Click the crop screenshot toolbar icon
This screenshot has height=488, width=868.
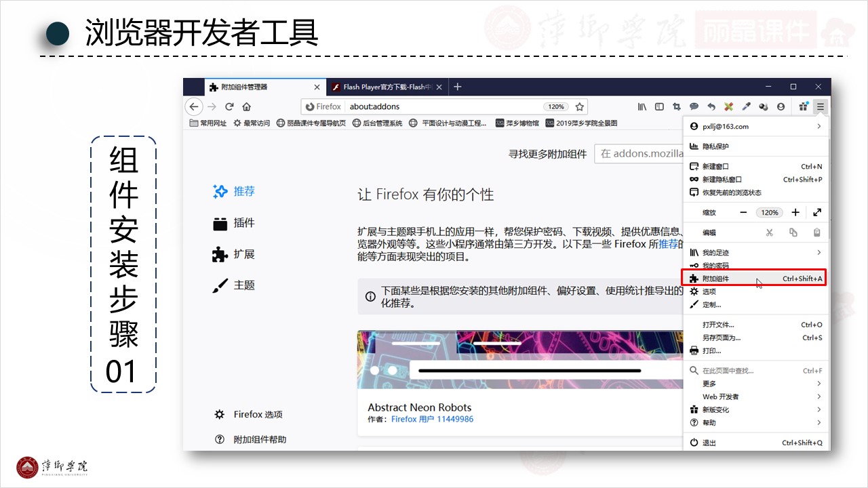[676, 106]
